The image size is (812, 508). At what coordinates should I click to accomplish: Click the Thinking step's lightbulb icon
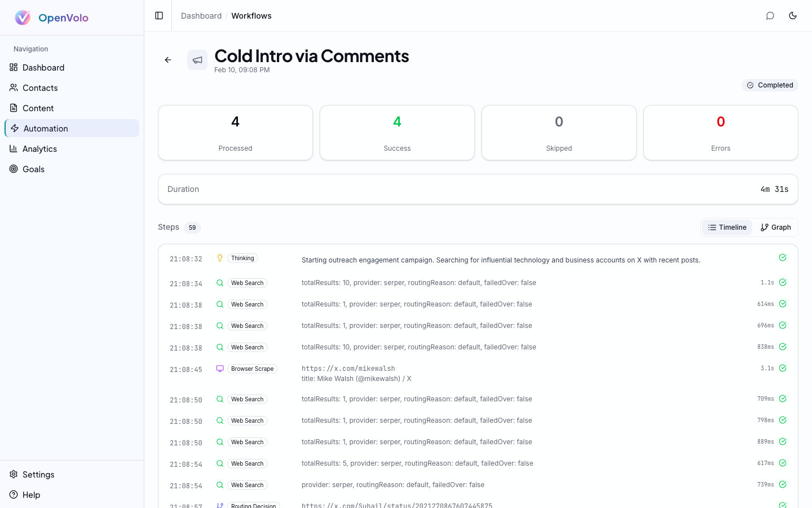[x=219, y=258]
